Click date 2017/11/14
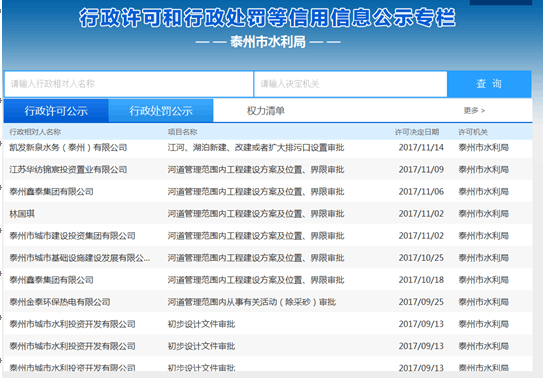Image resolution: width=543 pixels, height=378 pixels. 421,147
